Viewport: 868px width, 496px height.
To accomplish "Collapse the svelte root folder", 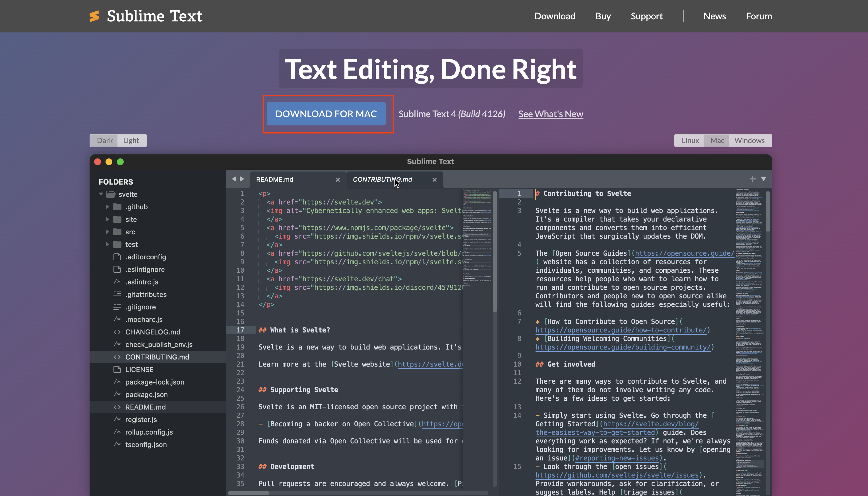I will pos(101,194).
